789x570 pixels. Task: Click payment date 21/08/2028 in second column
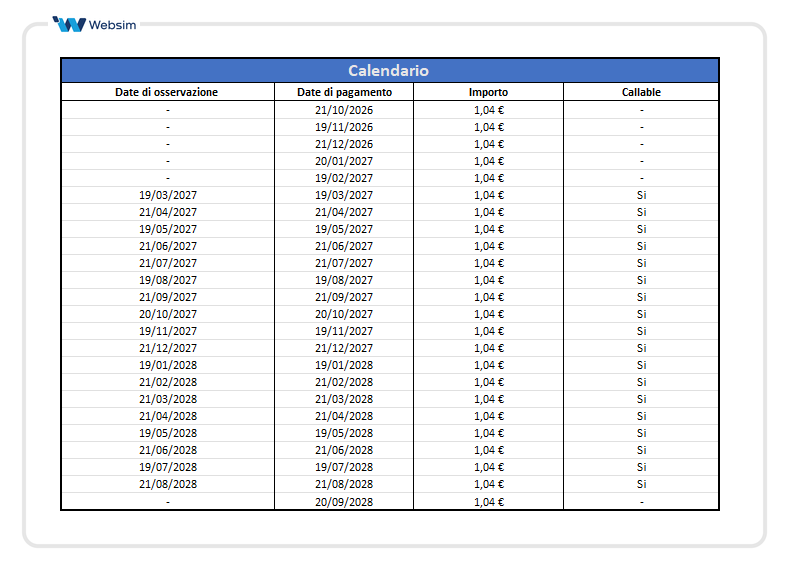(344, 484)
